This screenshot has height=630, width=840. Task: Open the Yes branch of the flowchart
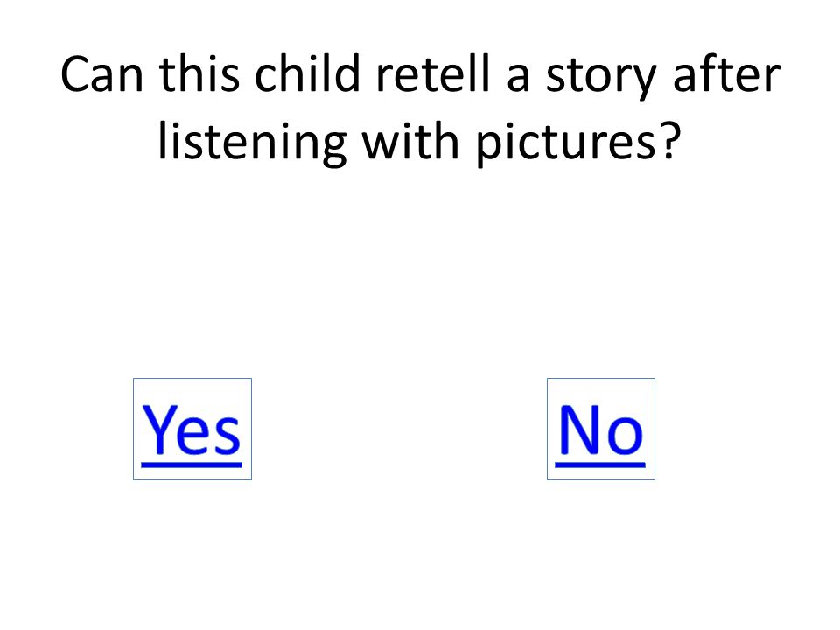tap(192, 430)
